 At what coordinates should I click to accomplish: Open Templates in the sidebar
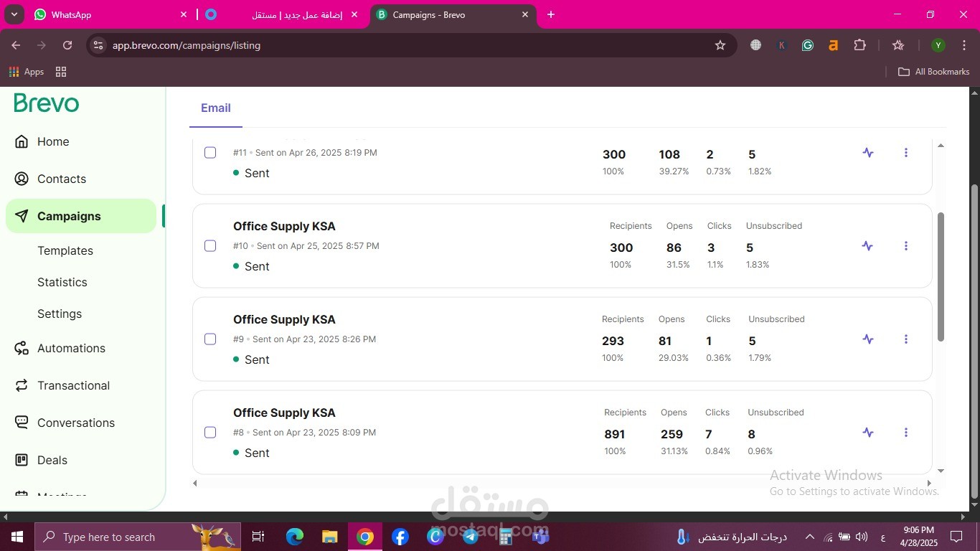coord(65,250)
